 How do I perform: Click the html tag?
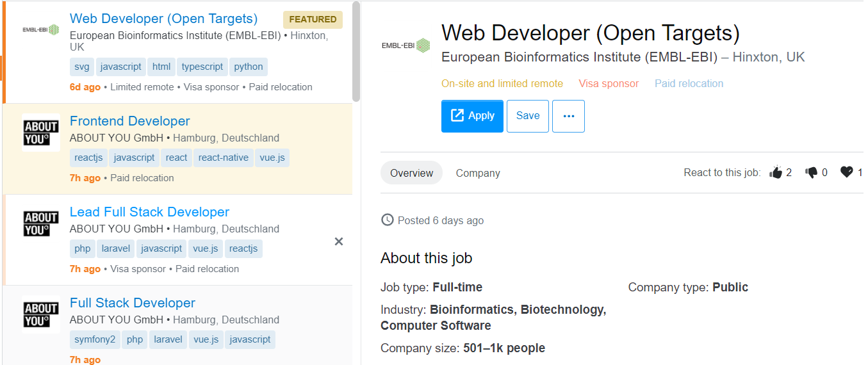(x=161, y=67)
